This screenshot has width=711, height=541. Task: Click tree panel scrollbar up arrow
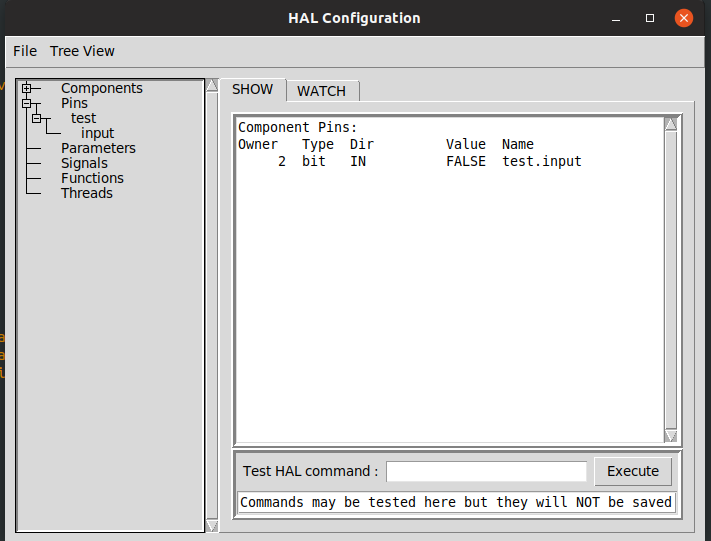click(x=212, y=85)
